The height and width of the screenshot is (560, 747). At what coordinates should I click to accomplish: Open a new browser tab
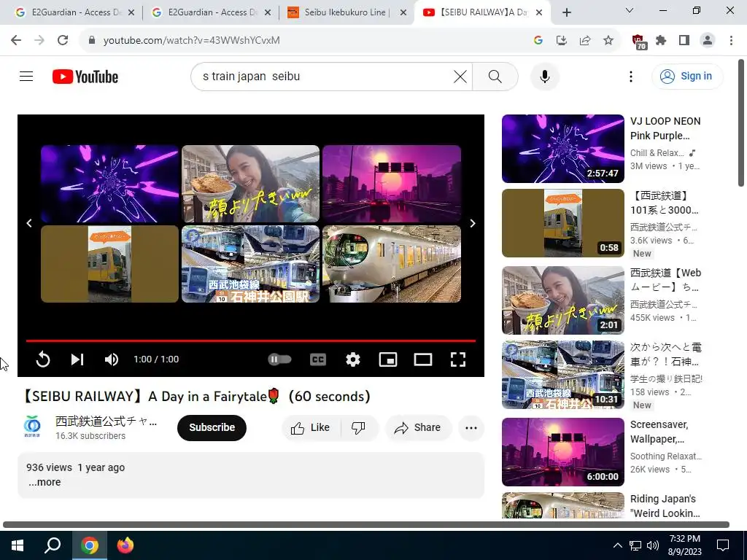click(566, 12)
